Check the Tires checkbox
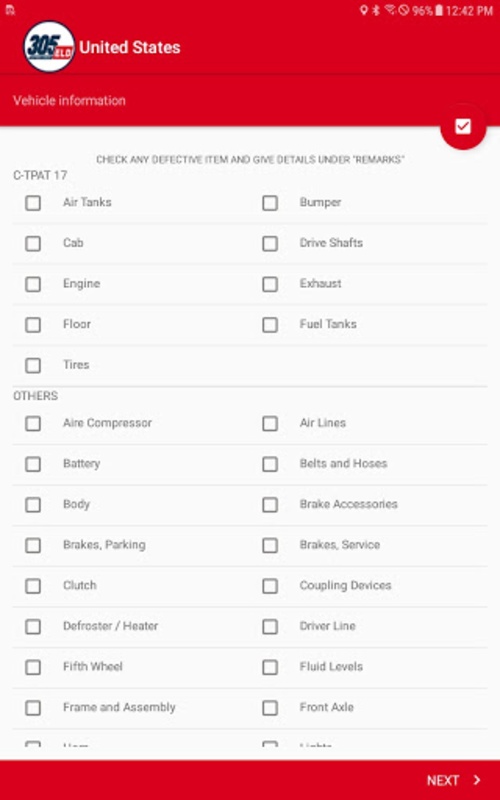The width and height of the screenshot is (500, 800). pyautogui.click(x=33, y=365)
